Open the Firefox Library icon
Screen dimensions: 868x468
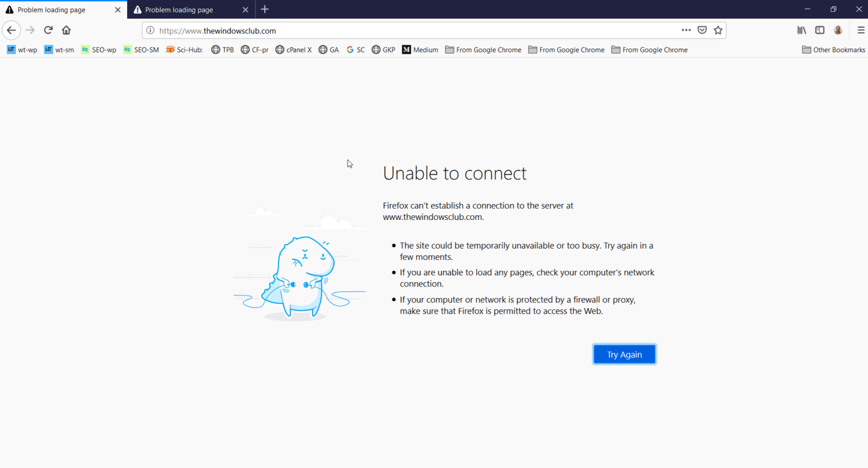click(801, 30)
